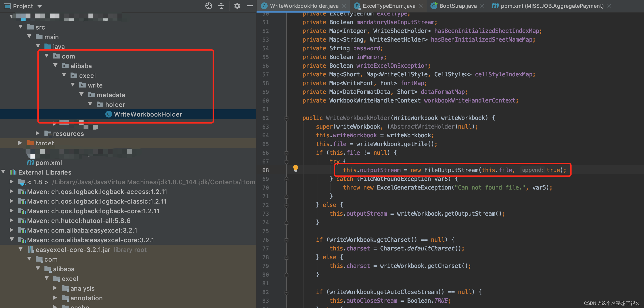Screen dimensions: 644x308
Task: Collapse the main folder
Action: click(29, 37)
